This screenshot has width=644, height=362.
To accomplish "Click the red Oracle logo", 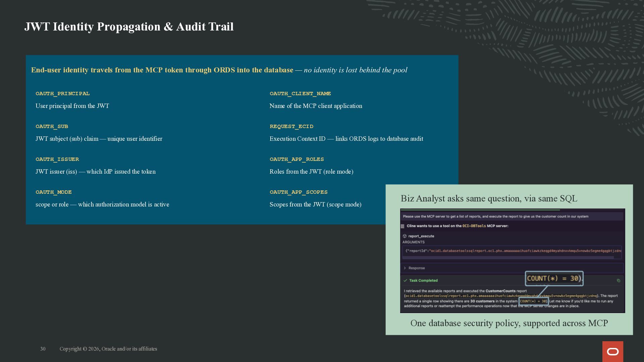I will click(x=613, y=352).
